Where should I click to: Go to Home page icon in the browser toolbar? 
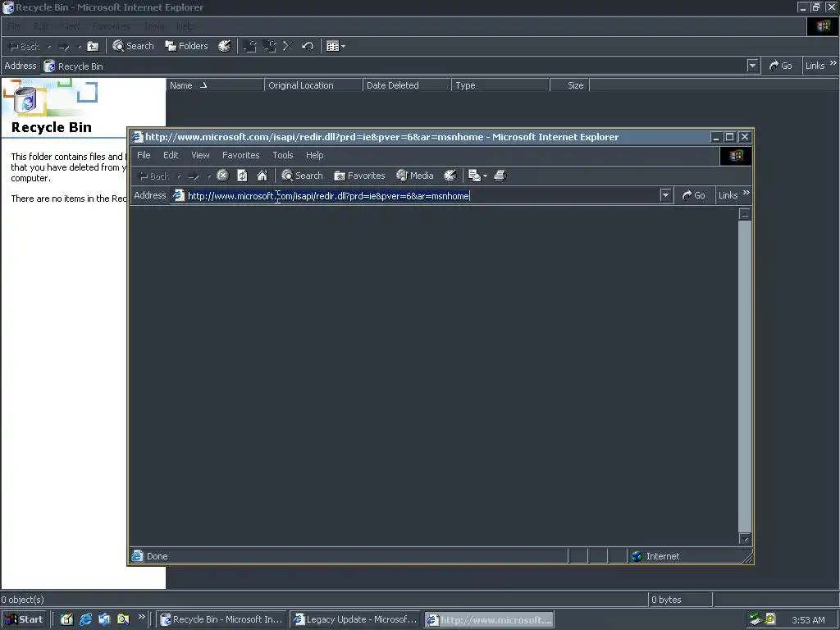pyautogui.click(x=262, y=176)
